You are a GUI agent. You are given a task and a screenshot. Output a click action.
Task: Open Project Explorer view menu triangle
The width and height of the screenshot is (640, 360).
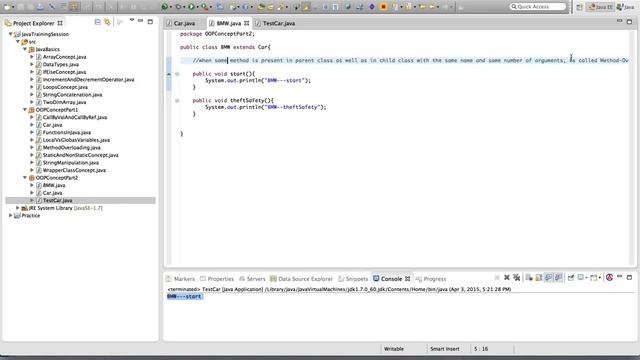coord(132,20)
